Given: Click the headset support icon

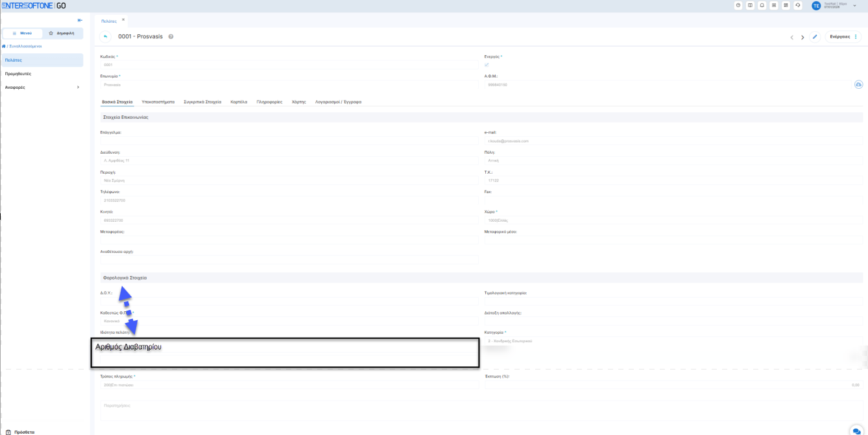Looking at the screenshot, I should pos(797,5).
